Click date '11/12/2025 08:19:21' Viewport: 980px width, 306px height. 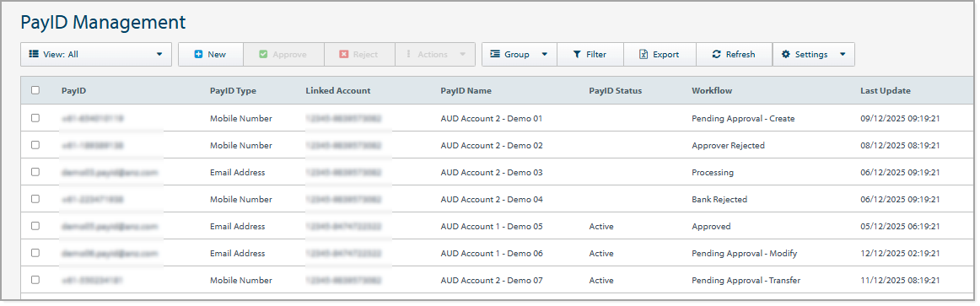(900, 281)
